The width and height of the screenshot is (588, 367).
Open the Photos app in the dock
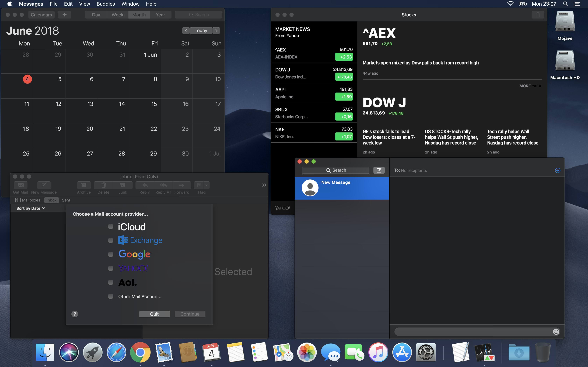(307, 352)
